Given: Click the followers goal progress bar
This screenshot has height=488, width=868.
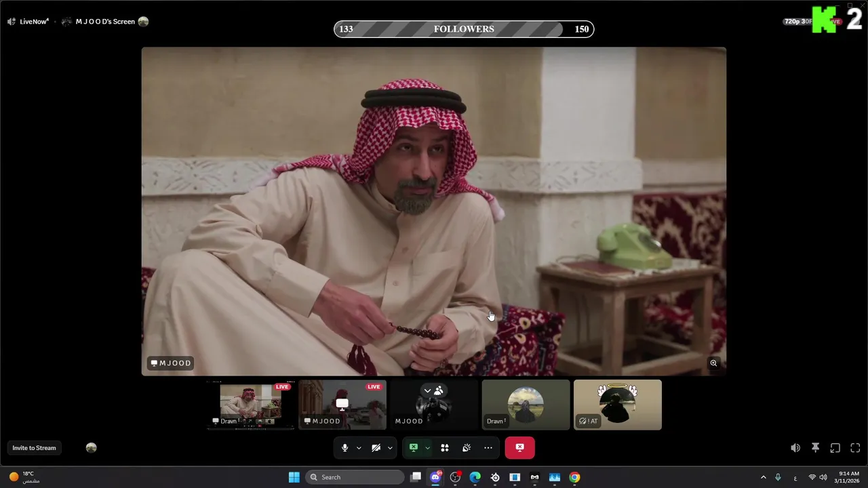Looking at the screenshot, I should point(464,29).
